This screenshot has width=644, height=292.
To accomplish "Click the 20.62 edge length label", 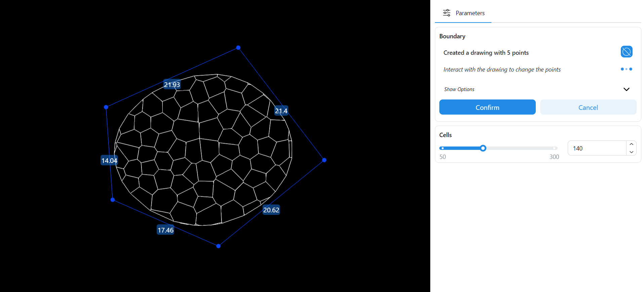I will [271, 210].
